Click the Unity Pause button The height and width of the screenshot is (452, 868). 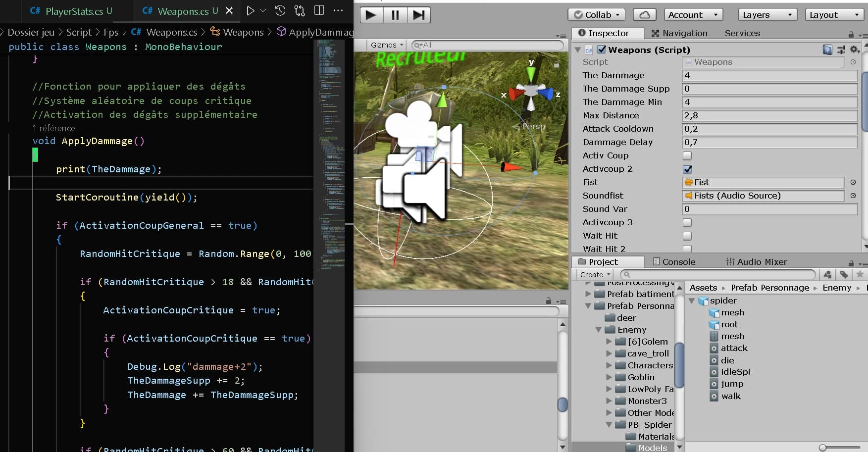point(395,15)
